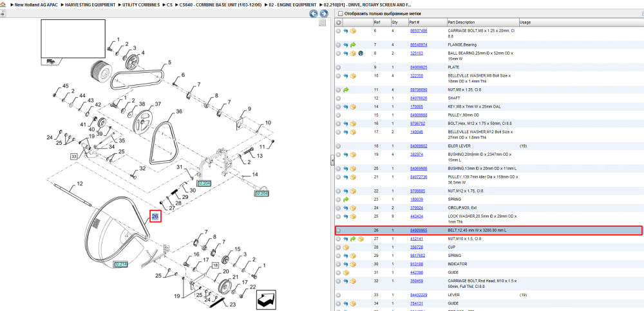Toggle the round marker on ref 29 SPRING row
Viewport: 644px width, 311px height.
339,256
